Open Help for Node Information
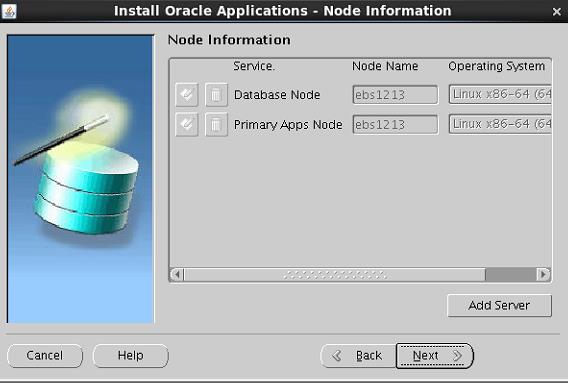The image size is (568, 384). (131, 355)
